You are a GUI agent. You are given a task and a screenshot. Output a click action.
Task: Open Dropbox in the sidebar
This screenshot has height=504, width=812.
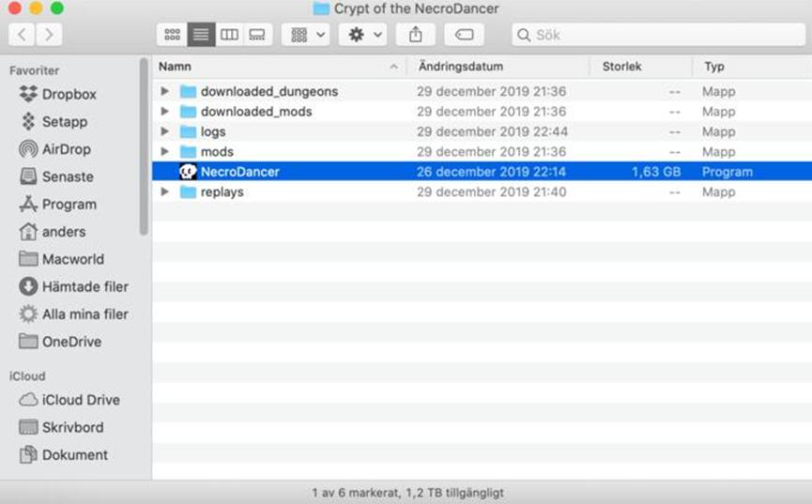[69, 94]
